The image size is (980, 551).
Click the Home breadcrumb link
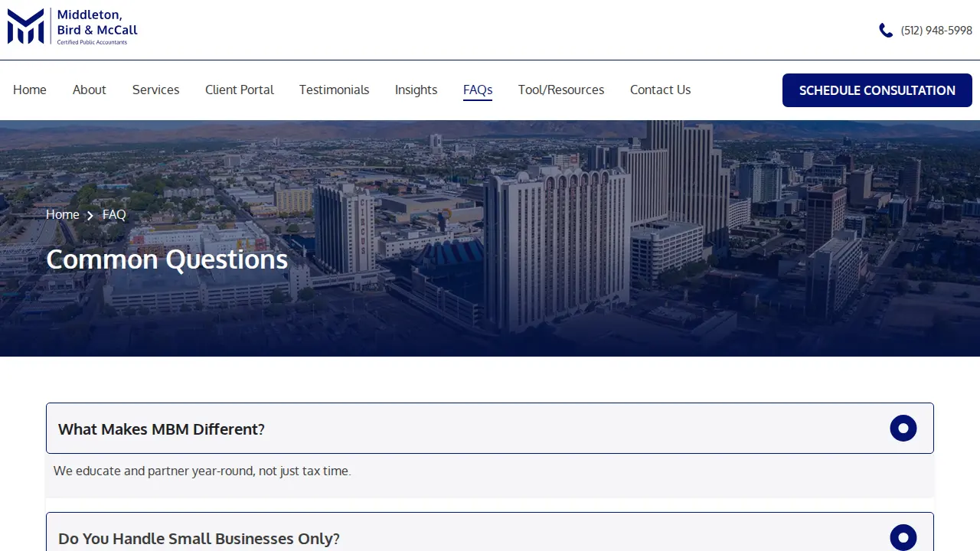[x=63, y=214]
